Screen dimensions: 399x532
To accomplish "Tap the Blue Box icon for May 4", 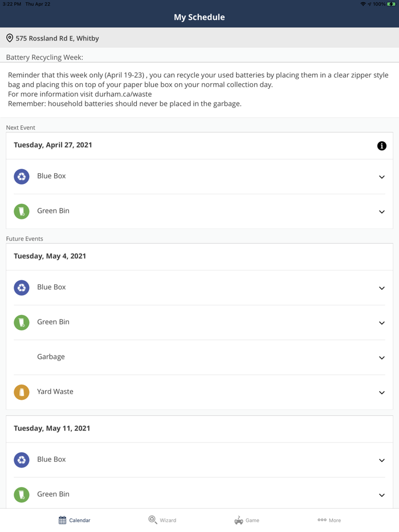I will [22, 288].
